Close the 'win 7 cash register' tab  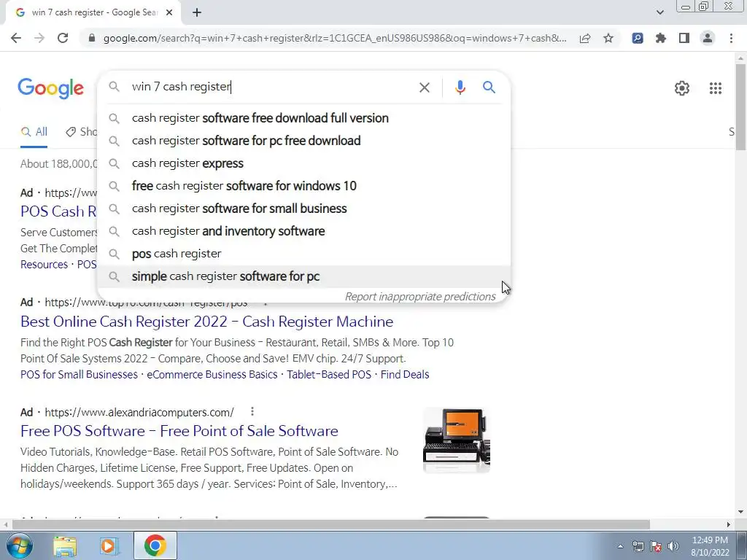coord(169,13)
